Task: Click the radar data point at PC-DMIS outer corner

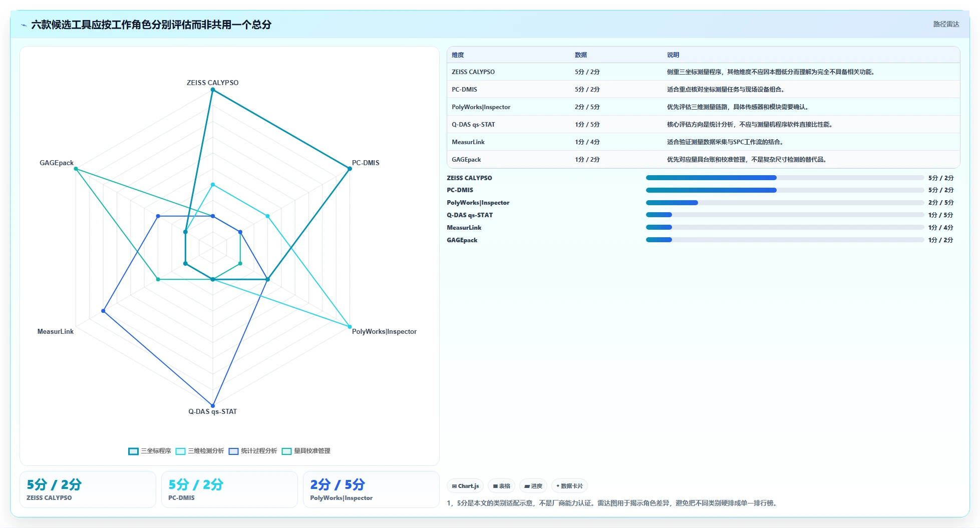Action: pyautogui.click(x=350, y=169)
